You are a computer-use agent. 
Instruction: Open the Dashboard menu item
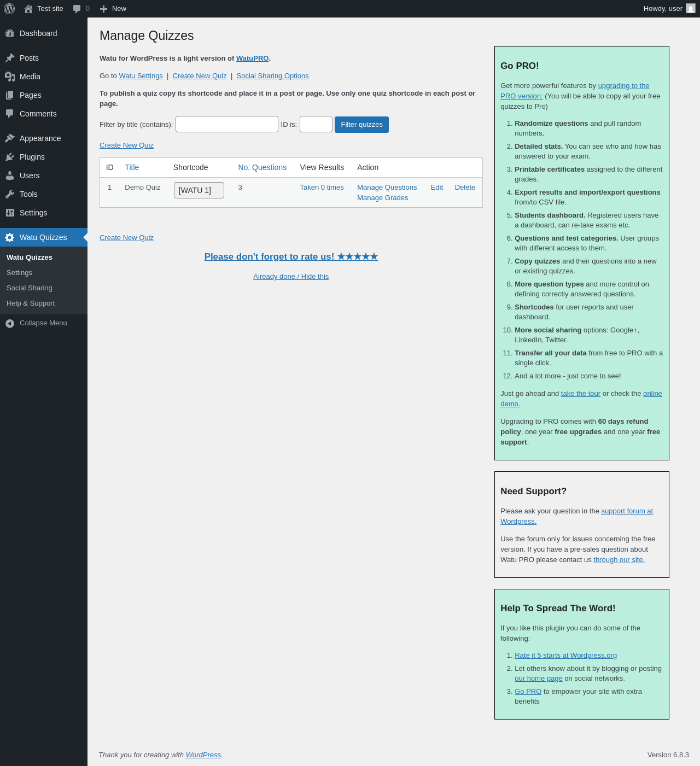(x=44, y=33)
